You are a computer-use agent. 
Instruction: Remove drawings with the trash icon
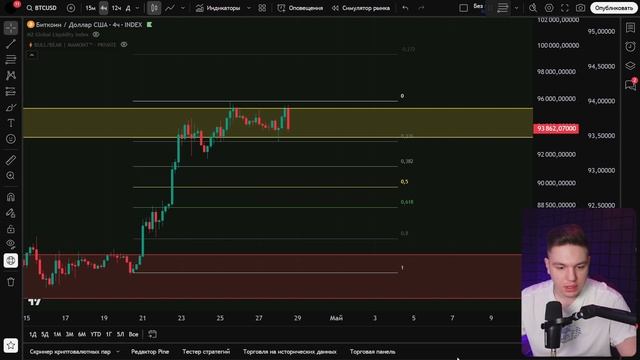11,282
